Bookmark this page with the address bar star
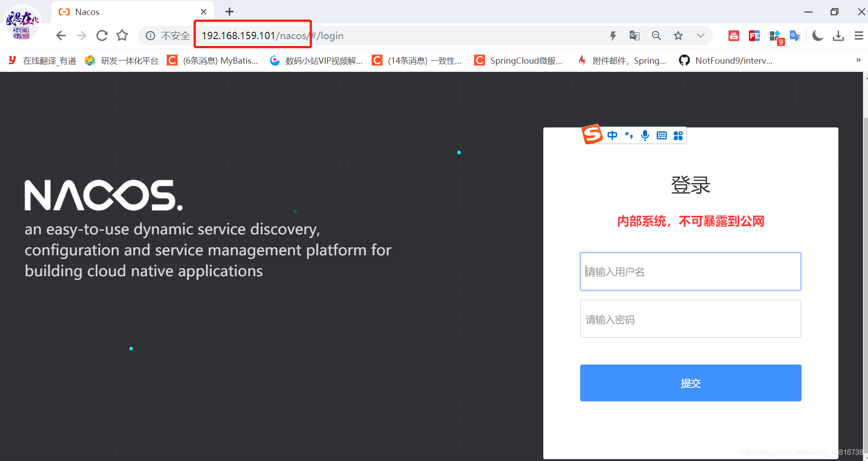 tap(678, 35)
